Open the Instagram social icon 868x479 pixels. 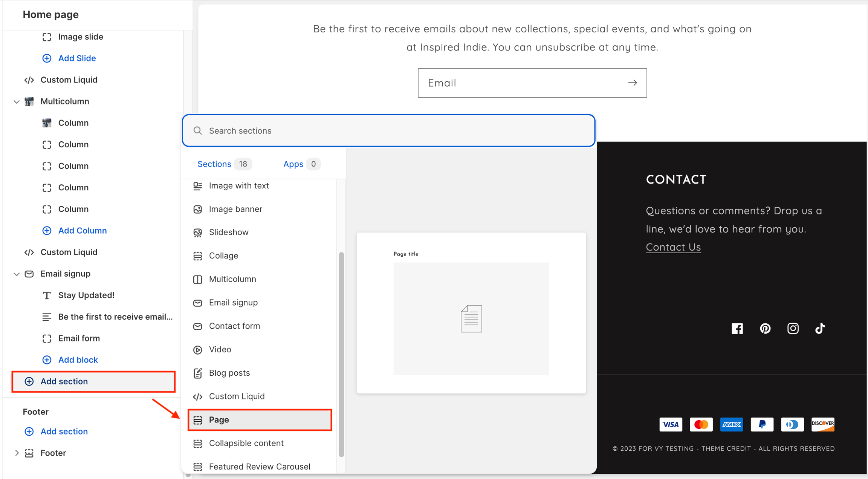793,329
